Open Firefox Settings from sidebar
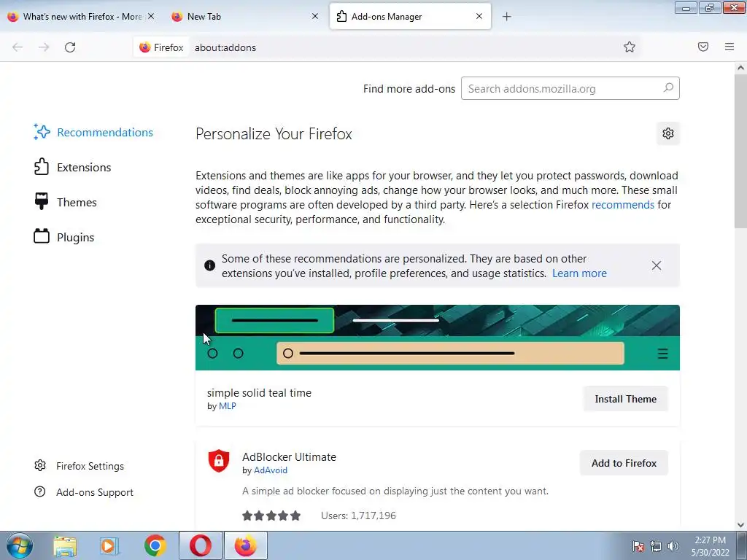The image size is (747, 560). pyautogui.click(x=79, y=466)
